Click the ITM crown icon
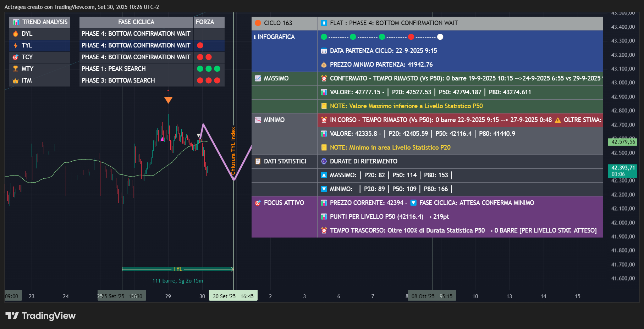644x329 pixels. tap(16, 80)
